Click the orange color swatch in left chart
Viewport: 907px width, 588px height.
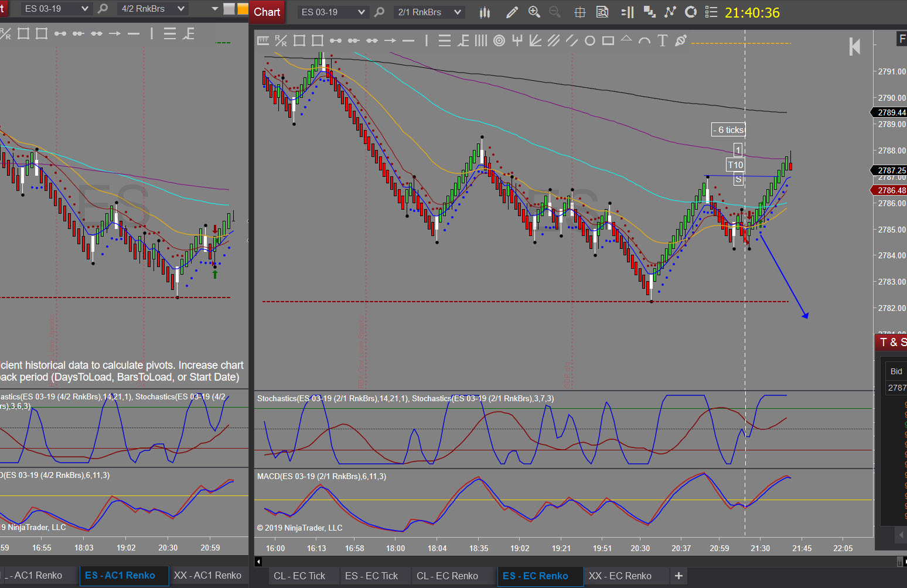point(243,9)
